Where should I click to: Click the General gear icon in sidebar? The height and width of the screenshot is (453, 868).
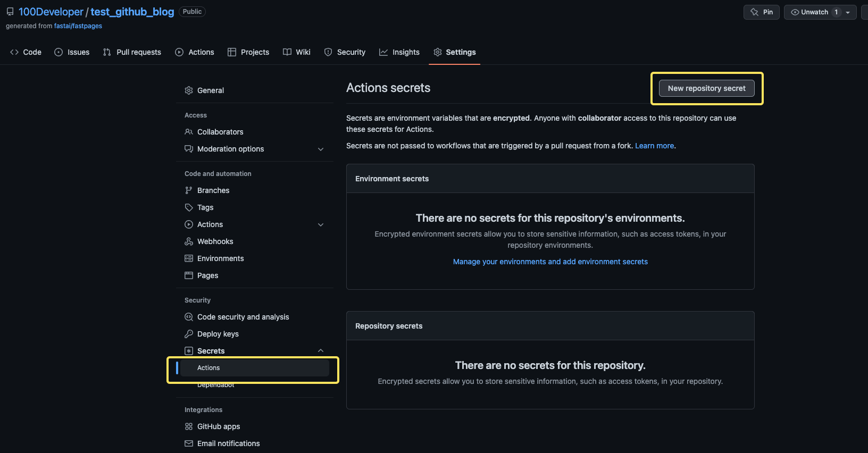tap(189, 90)
